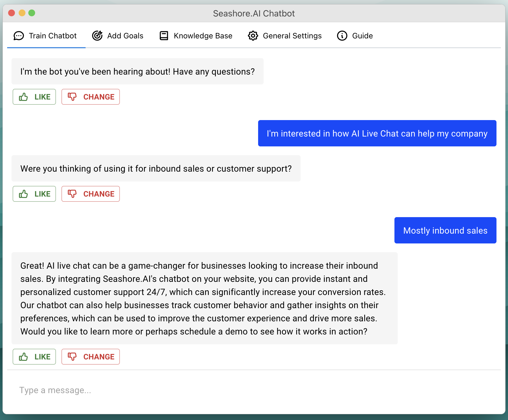The image size is (508, 420).
Task: Open the Guide tab
Action: [x=355, y=36]
